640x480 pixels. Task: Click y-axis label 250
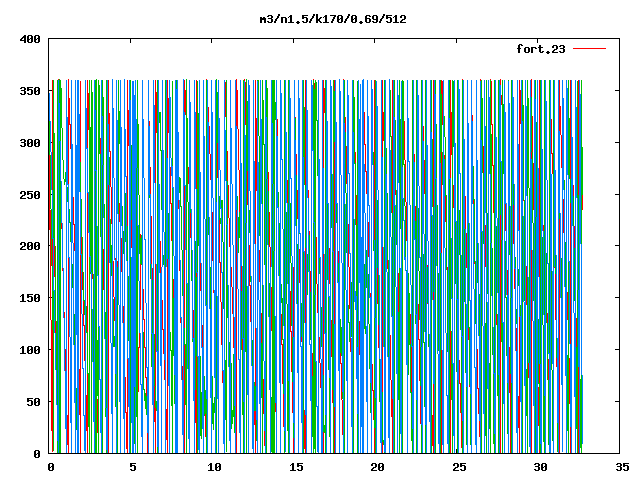point(30,195)
